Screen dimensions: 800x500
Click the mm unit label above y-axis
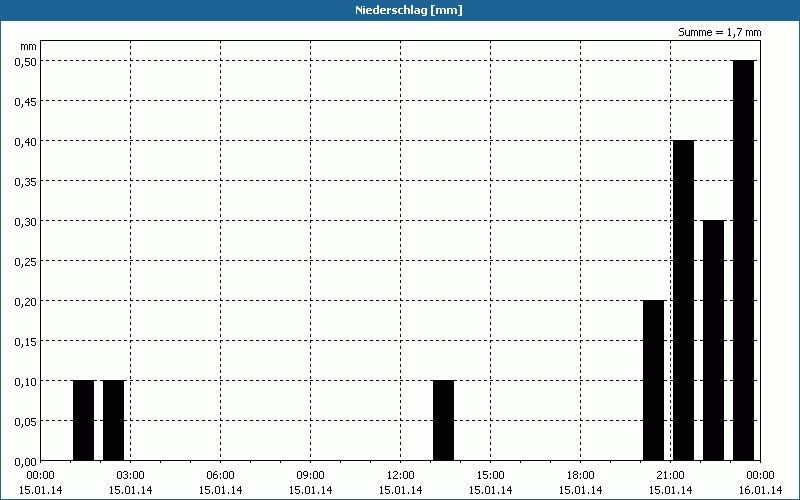pos(29,46)
